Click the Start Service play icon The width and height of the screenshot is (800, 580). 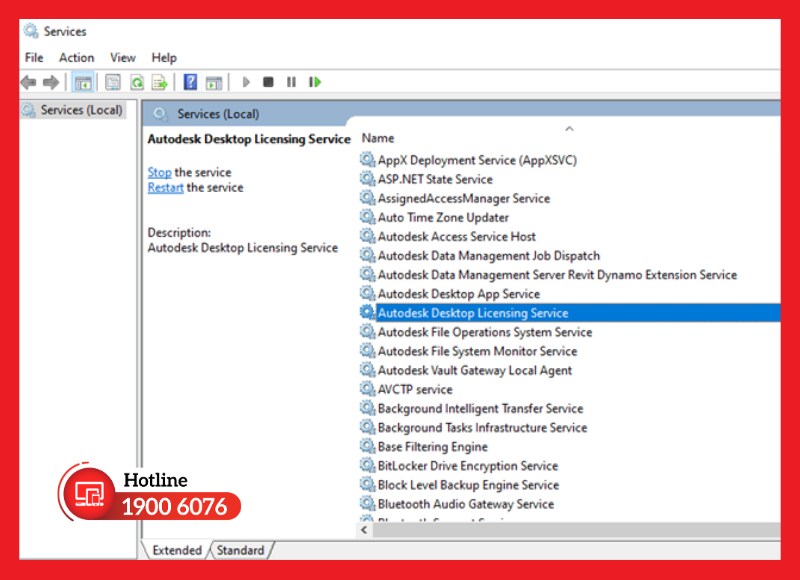coord(246,82)
